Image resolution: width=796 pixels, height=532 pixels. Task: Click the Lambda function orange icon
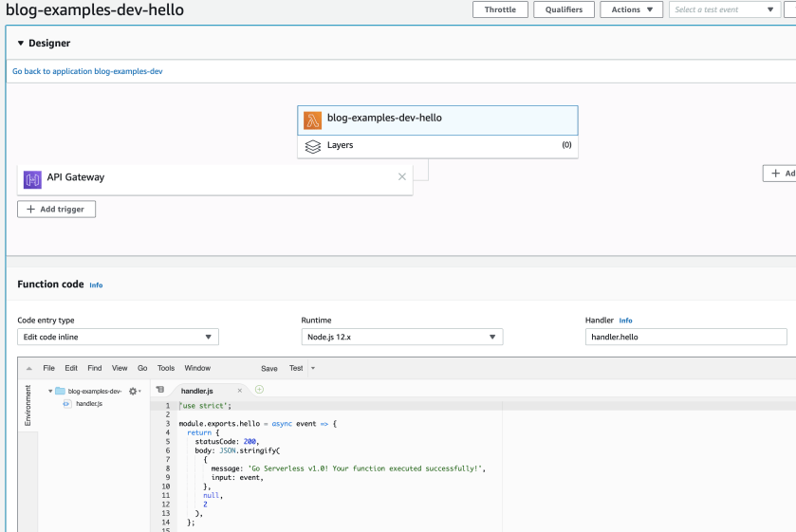click(x=313, y=120)
